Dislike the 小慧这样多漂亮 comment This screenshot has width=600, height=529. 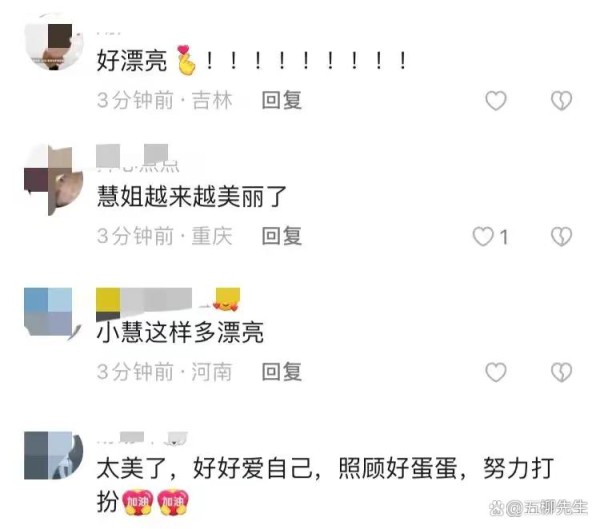pos(561,372)
